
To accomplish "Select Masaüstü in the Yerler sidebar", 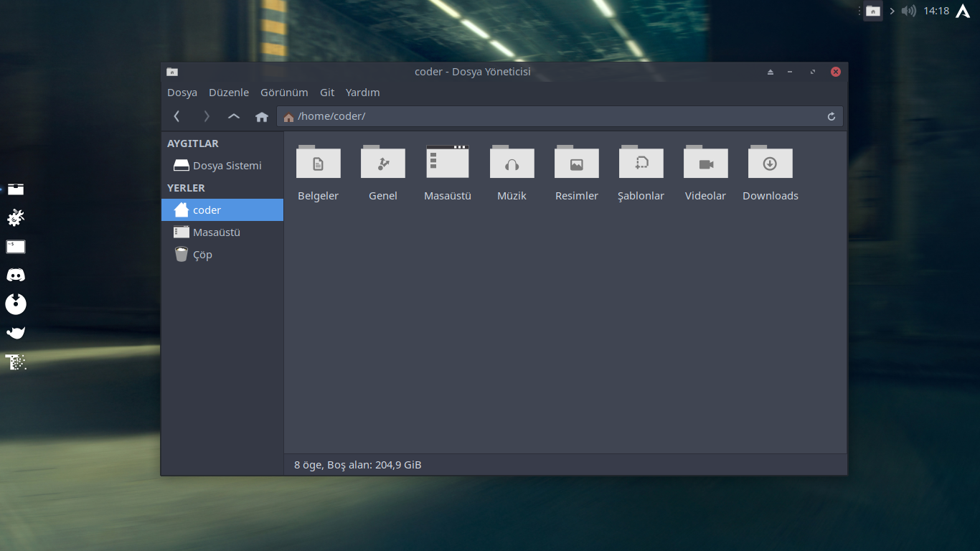I will click(215, 232).
